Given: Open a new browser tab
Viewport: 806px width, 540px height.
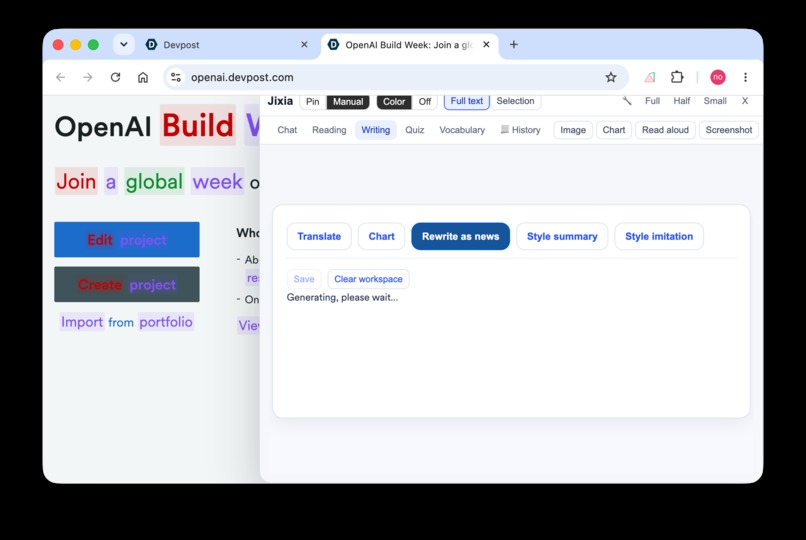Looking at the screenshot, I should 514,45.
